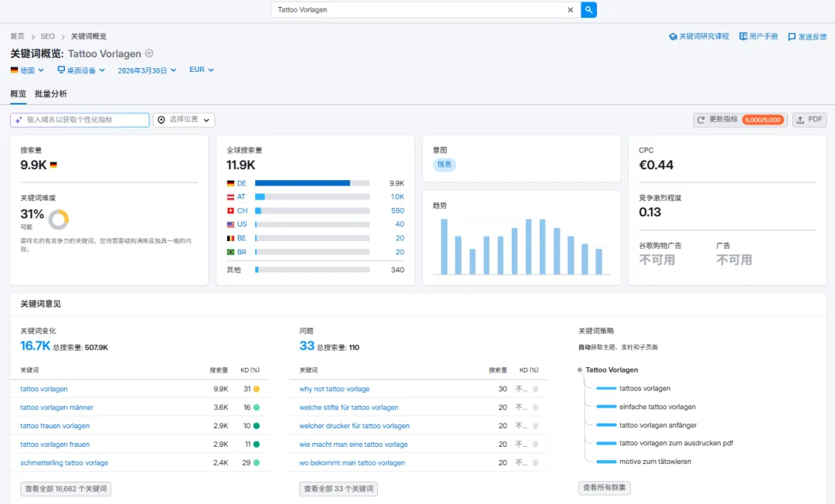Select the 概览 tab
The height and width of the screenshot is (504, 835).
coord(18,94)
